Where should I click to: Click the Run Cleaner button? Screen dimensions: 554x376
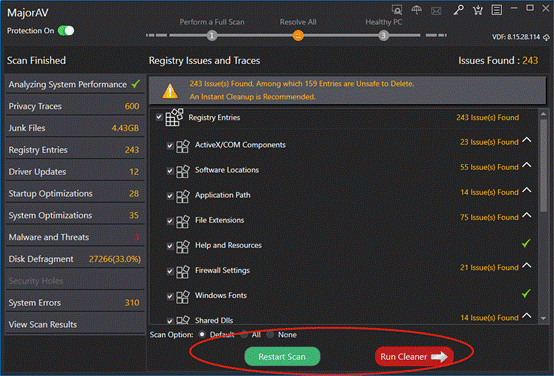click(414, 357)
